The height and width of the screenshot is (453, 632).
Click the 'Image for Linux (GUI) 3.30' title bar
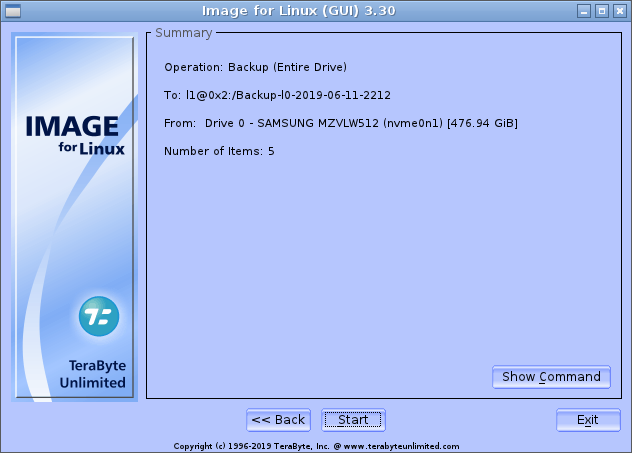tap(299, 11)
